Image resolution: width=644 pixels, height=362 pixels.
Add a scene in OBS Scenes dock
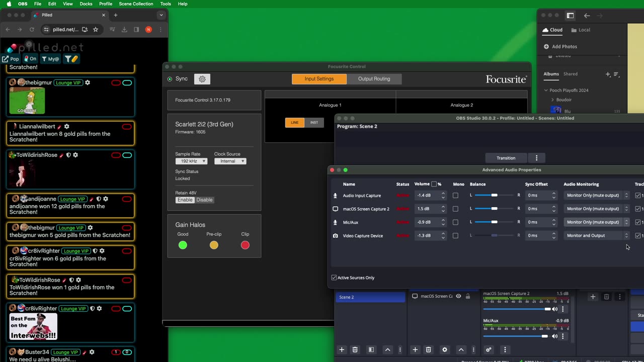pos(342,349)
